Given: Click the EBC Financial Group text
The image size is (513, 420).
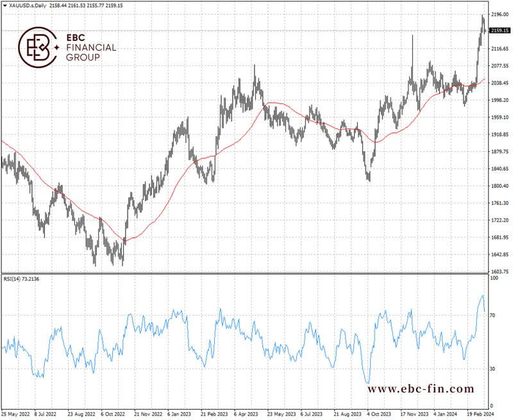Looking at the screenshot, I should (92, 47).
